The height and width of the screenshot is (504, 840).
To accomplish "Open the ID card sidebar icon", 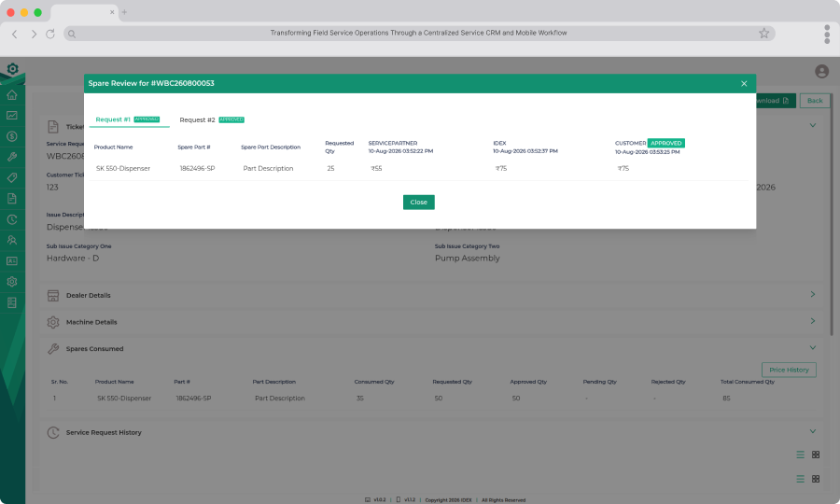I will click(x=12, y=260).
